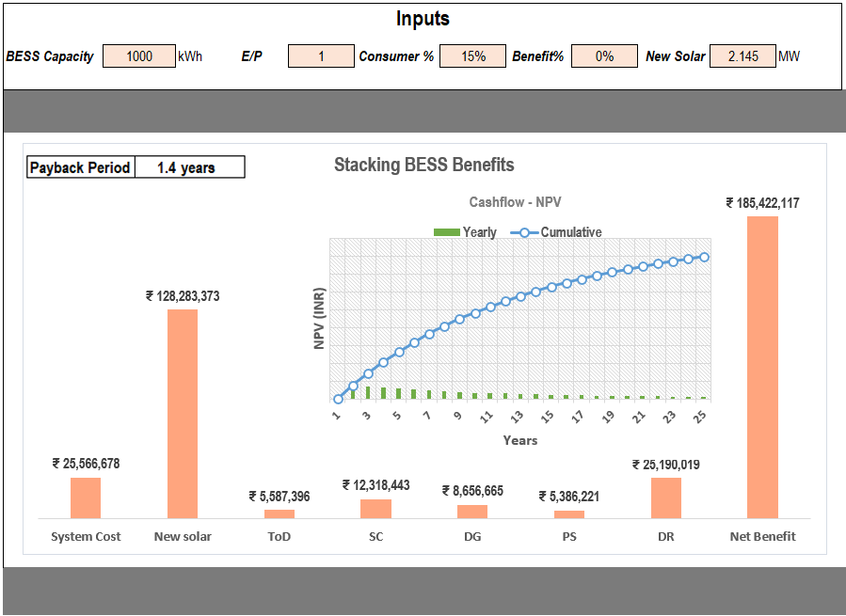Screen dimensions: 846x616
Task: Select the SC benefit bar
Action: point(375,508)
